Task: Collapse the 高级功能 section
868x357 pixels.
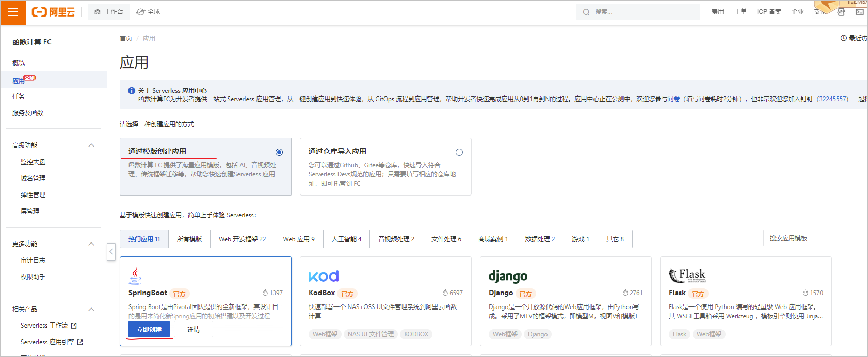Action: 91,145
